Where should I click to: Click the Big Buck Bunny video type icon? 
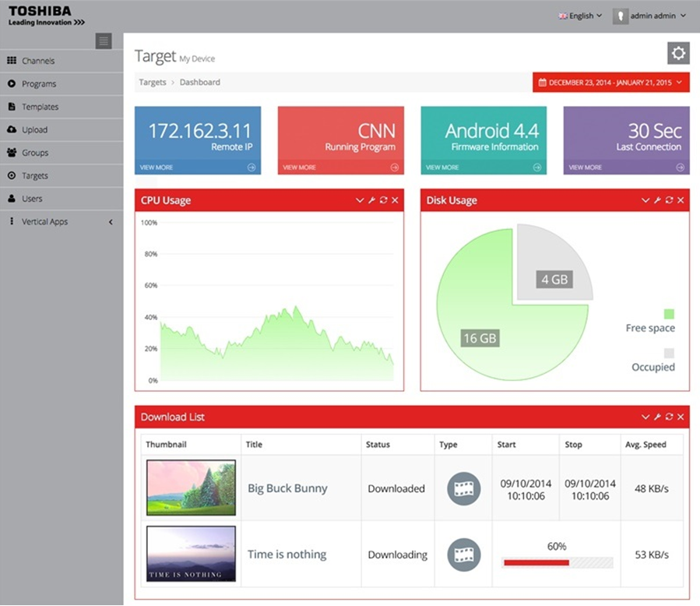pos(463,488)
